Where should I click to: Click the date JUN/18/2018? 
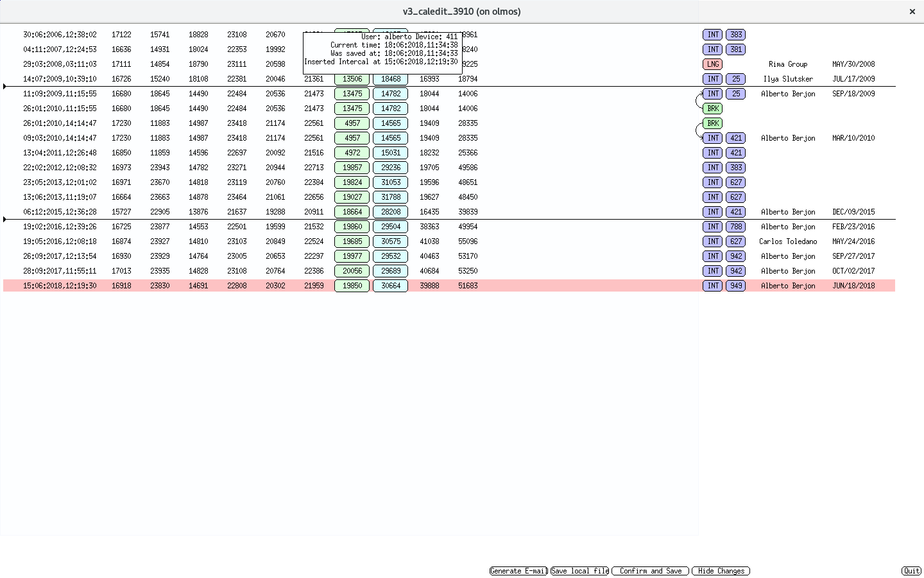(x=853, y=286)
